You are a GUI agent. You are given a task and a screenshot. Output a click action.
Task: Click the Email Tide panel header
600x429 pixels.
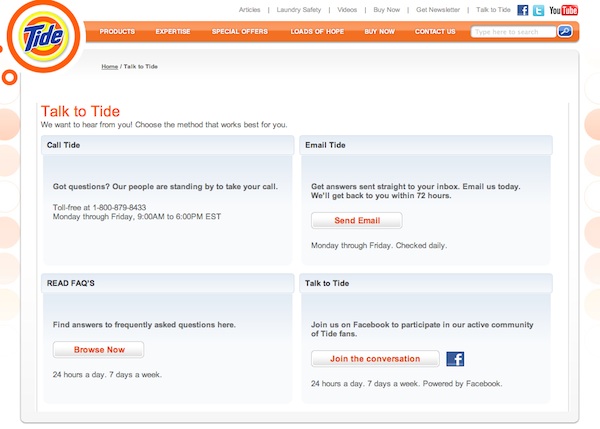(426, 145)
